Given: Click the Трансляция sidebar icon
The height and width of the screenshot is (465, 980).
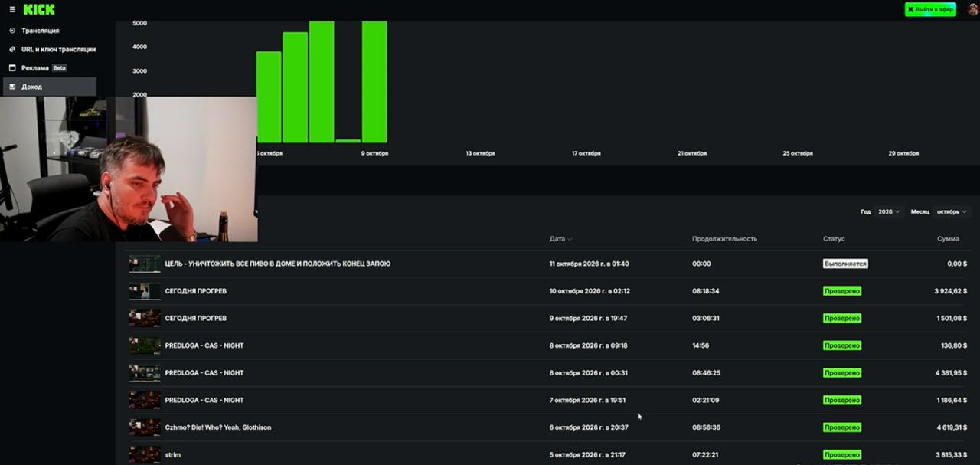Looking at the screenshot, I should 12,31.
